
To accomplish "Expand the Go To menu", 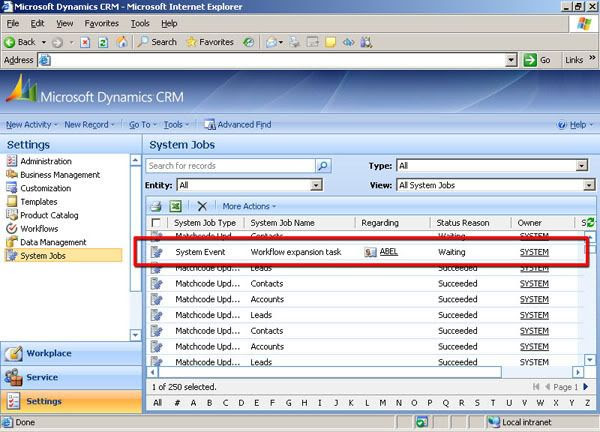I will (x=143, y=125).
